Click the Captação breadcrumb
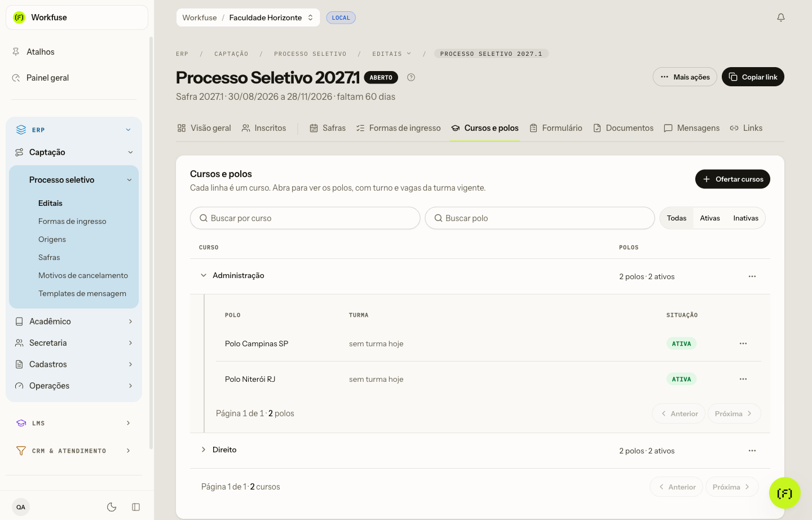Screen dimensions: 812x520 click(231, 54)
